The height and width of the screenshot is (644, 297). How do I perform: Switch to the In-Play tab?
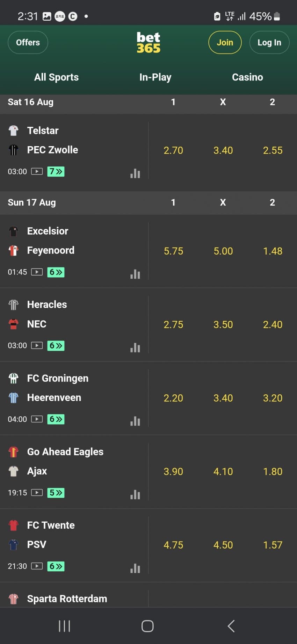[x=155, y=77]
